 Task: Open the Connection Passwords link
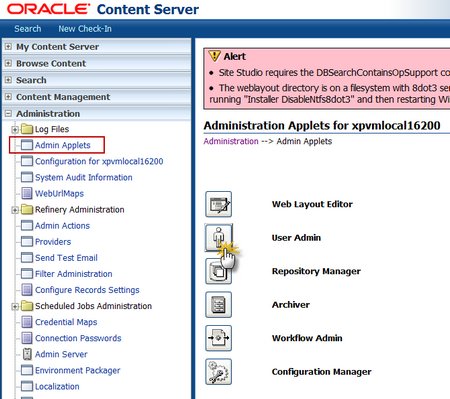click(x=78, y=338)
